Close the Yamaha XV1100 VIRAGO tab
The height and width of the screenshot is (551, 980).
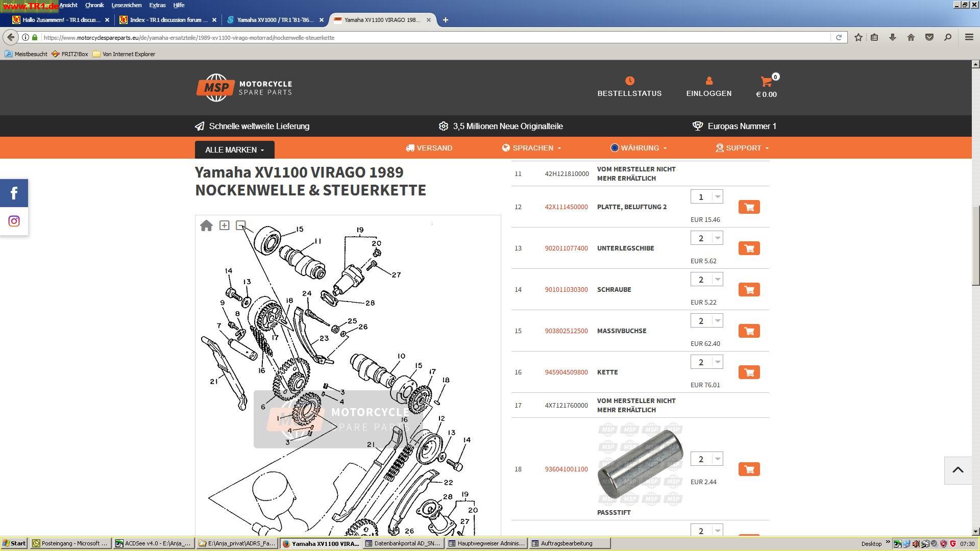tap(428, 20)
